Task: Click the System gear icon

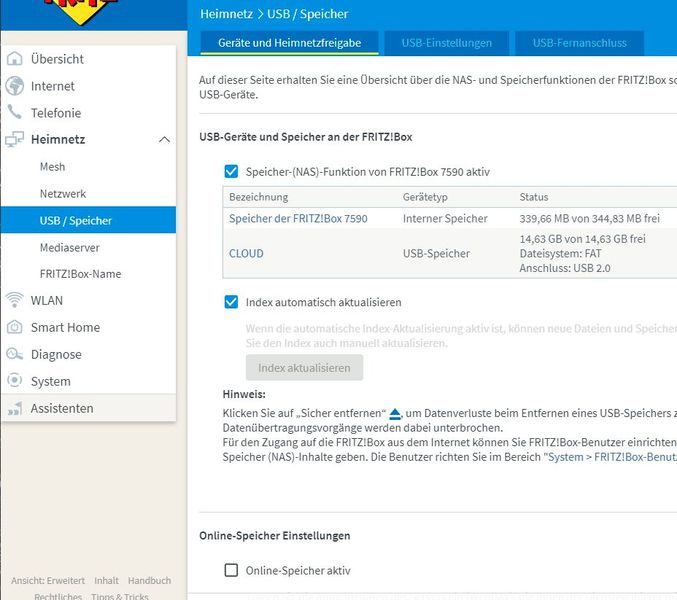Action: (15, 381)
